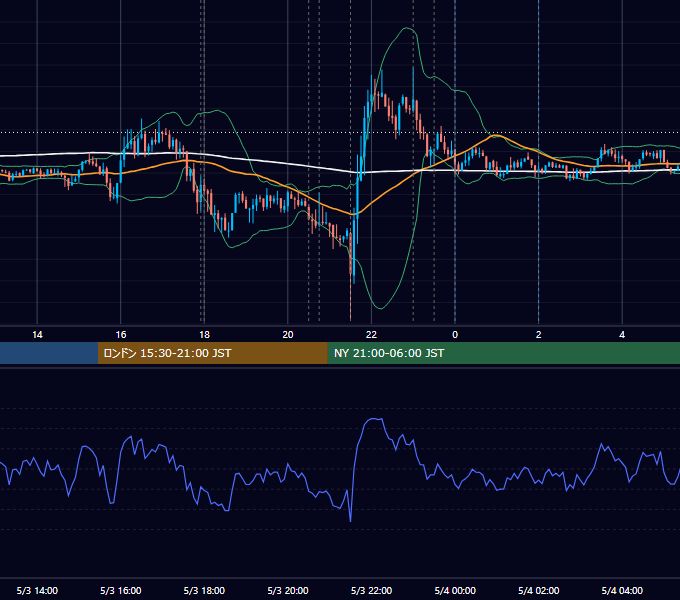Click the 5/3 20:00 label on oscillator axis
Screen dimensions: 680x600
[x=288, y=590]
